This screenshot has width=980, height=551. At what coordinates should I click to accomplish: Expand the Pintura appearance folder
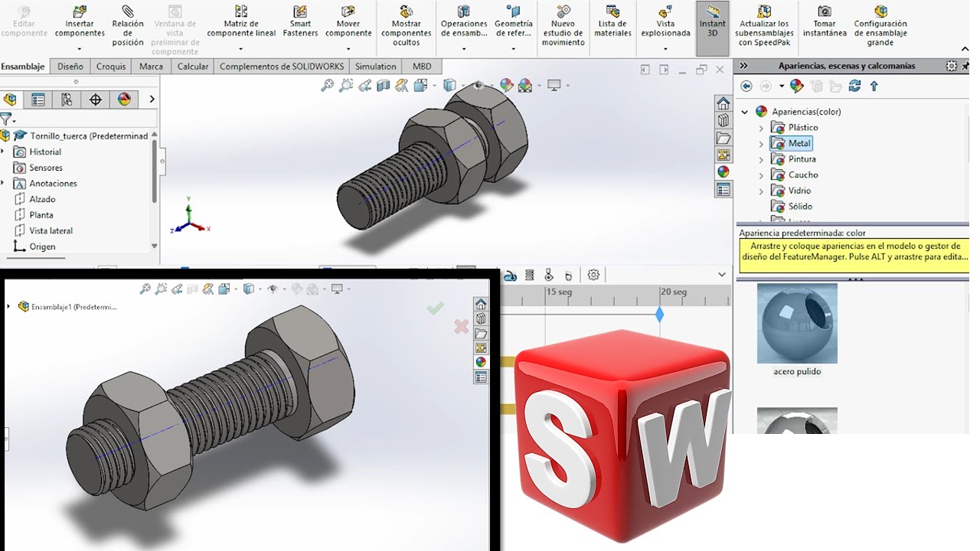click(x=761, y=159)
